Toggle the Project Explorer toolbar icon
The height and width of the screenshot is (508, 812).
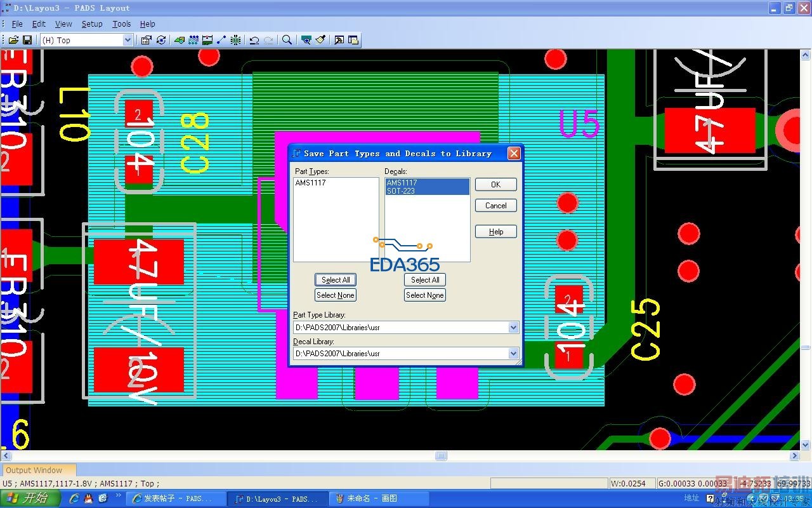(353, 40)
